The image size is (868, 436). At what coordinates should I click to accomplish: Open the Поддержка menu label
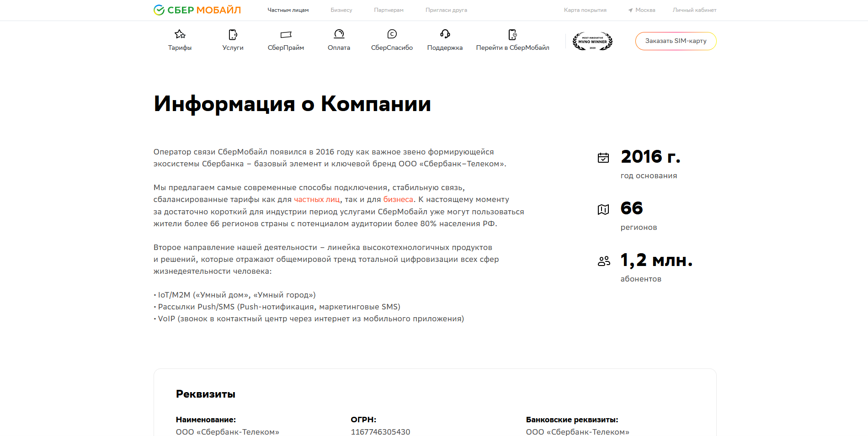coord(445,48)
